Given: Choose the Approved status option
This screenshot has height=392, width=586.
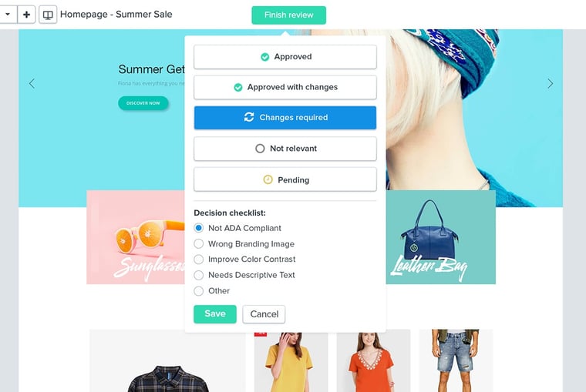Looking at the screenshot, I should [x=285, y=57].
